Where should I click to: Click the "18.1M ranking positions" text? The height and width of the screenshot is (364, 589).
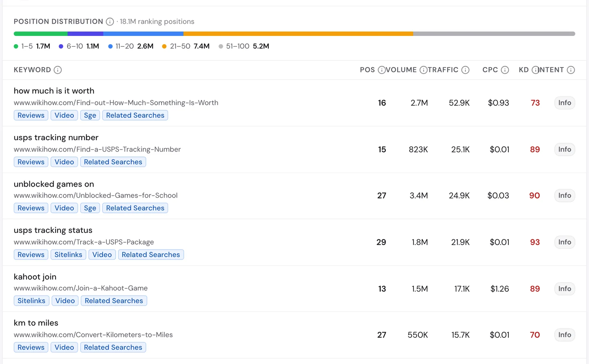click(157, 22)
